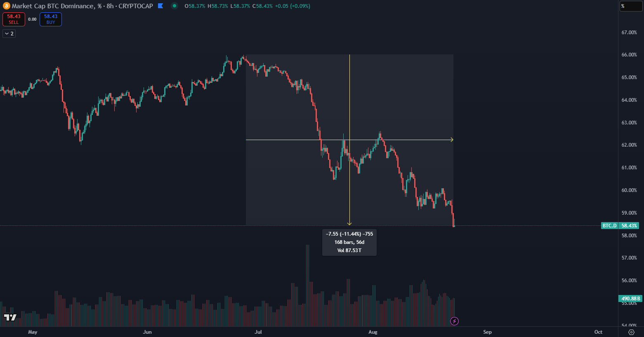
Task: Click the Sep label on time axis
Action: point(487,332)
